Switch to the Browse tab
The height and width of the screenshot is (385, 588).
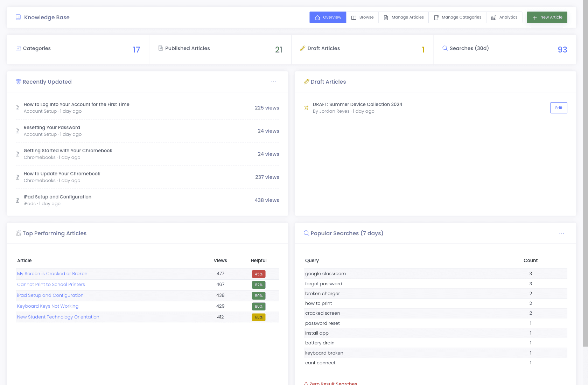[362, 17]
